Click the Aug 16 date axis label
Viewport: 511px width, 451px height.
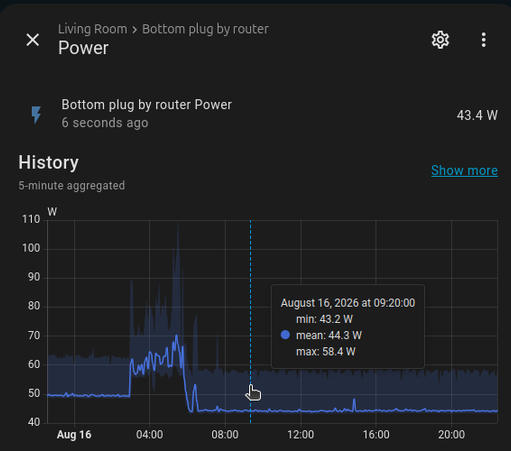[74, 435]
